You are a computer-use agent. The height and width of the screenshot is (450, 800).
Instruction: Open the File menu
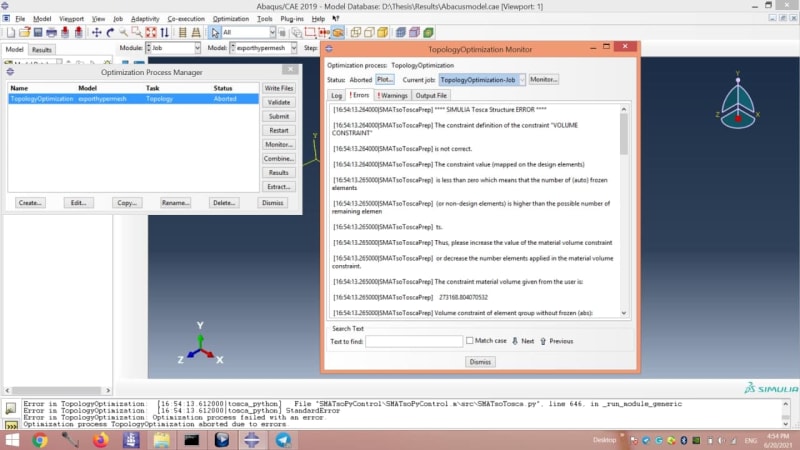[x=20, y=19]
